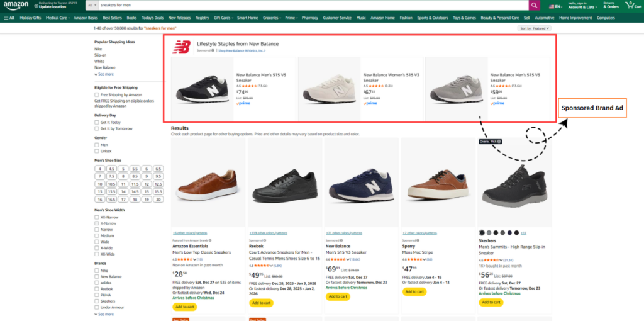Select the Men gender checkbox

[x=97, y=145]
